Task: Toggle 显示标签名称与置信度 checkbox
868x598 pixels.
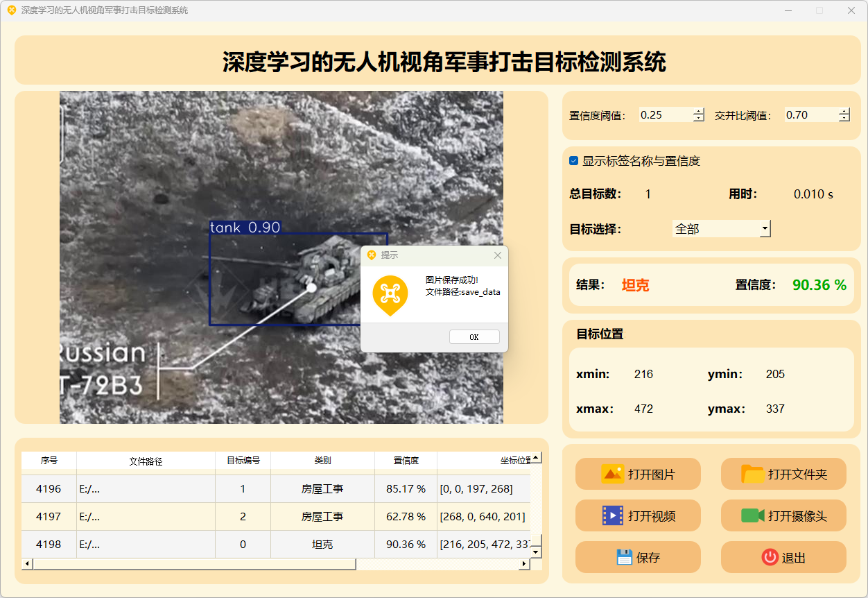Action: pos(574,161)
